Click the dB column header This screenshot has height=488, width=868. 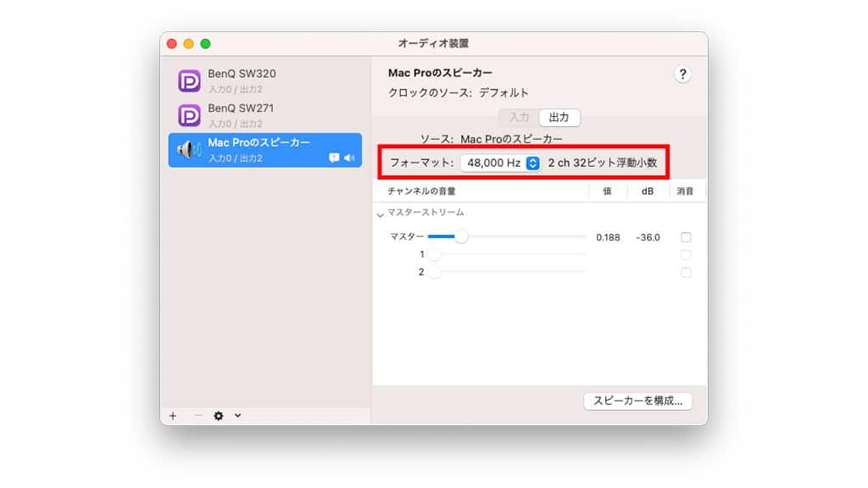(x=647, y=191)
